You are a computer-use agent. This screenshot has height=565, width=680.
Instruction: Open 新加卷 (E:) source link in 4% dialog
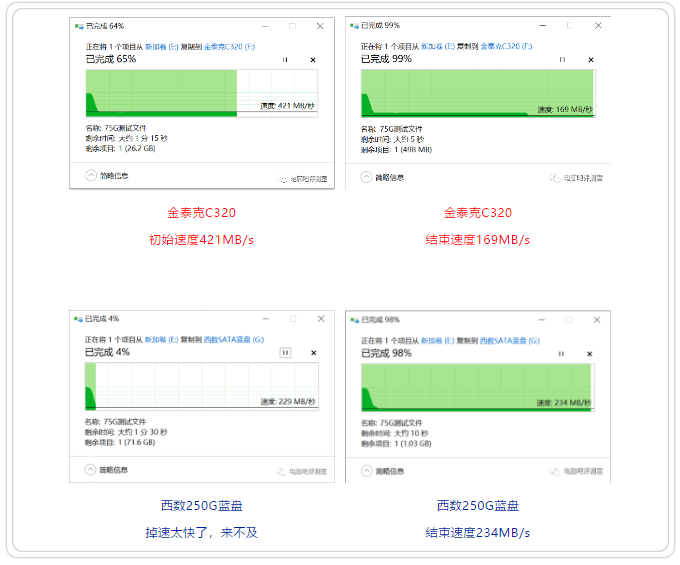[160, 340]
